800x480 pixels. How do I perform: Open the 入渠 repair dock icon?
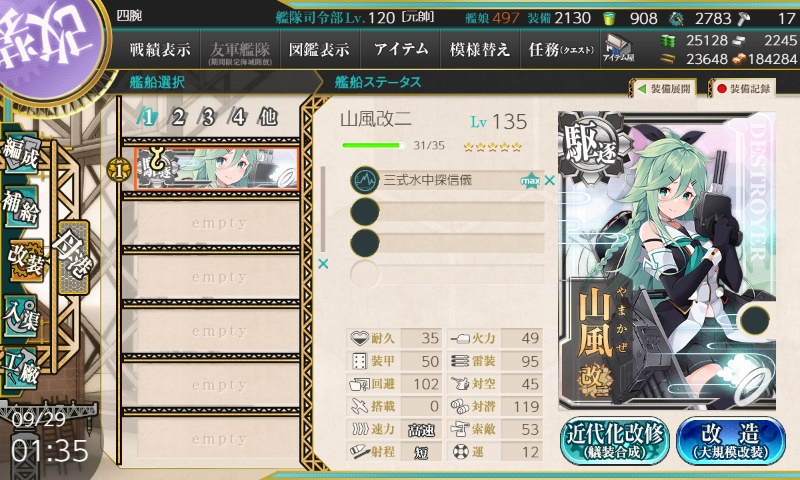[x=21, y=316]
